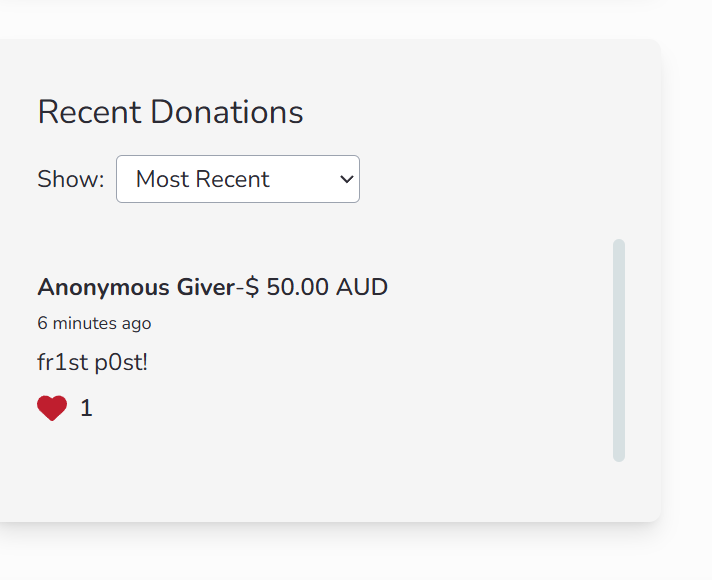Click the AUD currency code text
Image resolution: width=712 pixels, height=580 pixels.
pos(362,287)
